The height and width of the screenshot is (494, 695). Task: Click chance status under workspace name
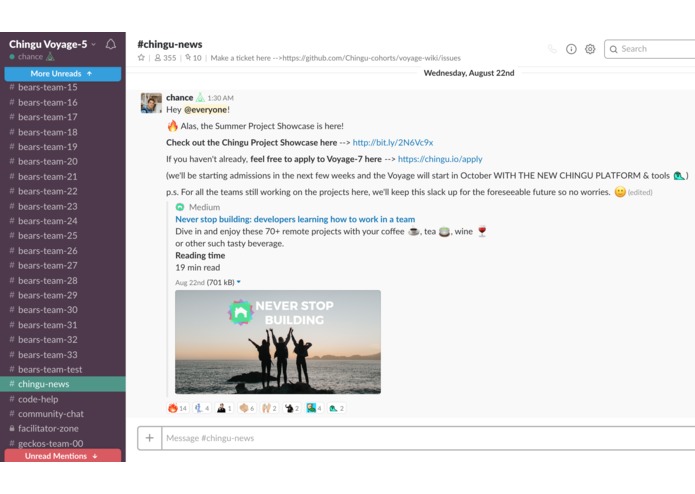pyautogui.click(x=31, y=57)
